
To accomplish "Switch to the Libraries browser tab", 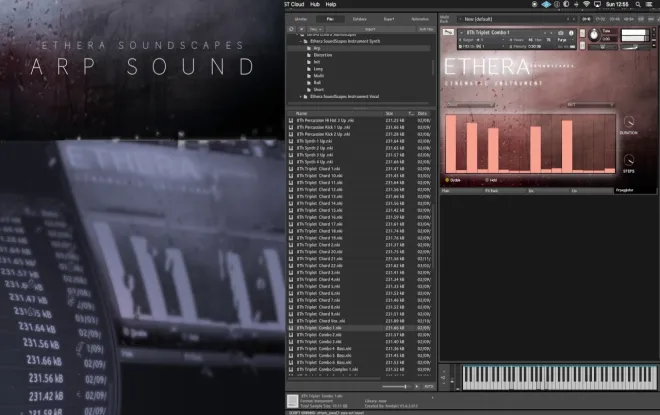I will 301,19.
